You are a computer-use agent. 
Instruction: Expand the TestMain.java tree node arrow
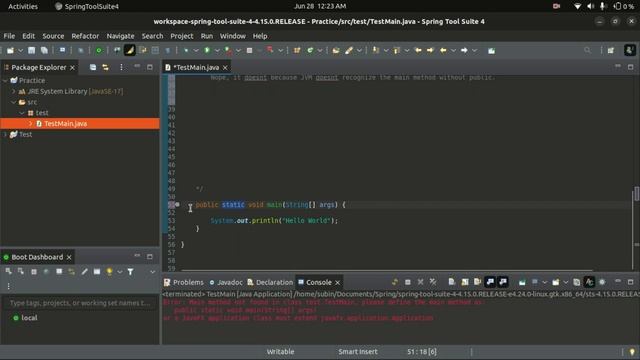31,123
